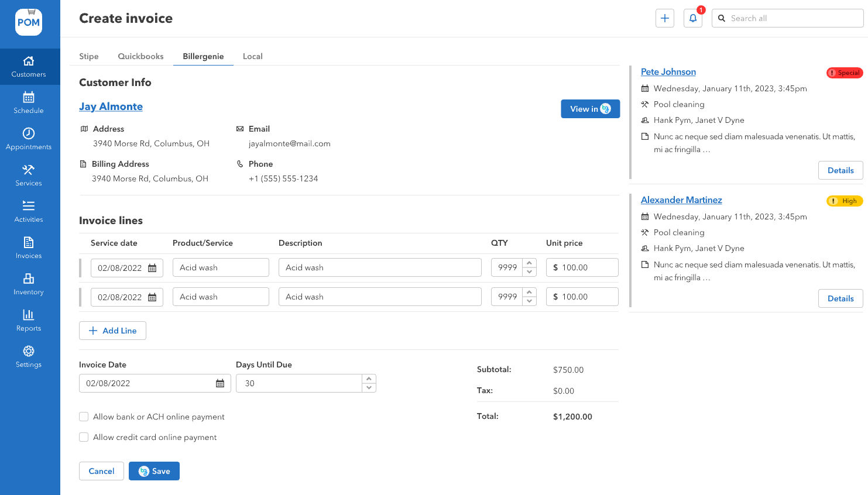The width and height of the screenshot is (868, 495).
Task: Open Pete Johnson's customer profile link
Action: click(x=668, y=71)
